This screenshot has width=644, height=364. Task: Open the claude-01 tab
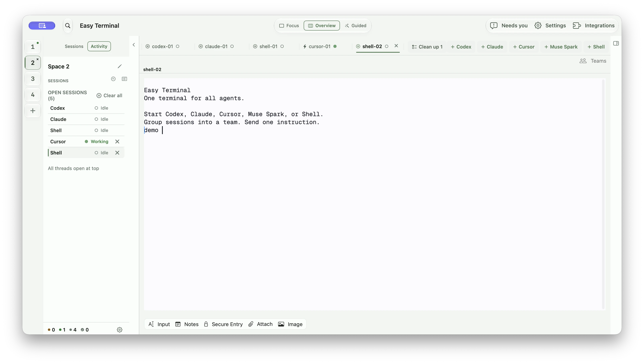pos(216,46)
